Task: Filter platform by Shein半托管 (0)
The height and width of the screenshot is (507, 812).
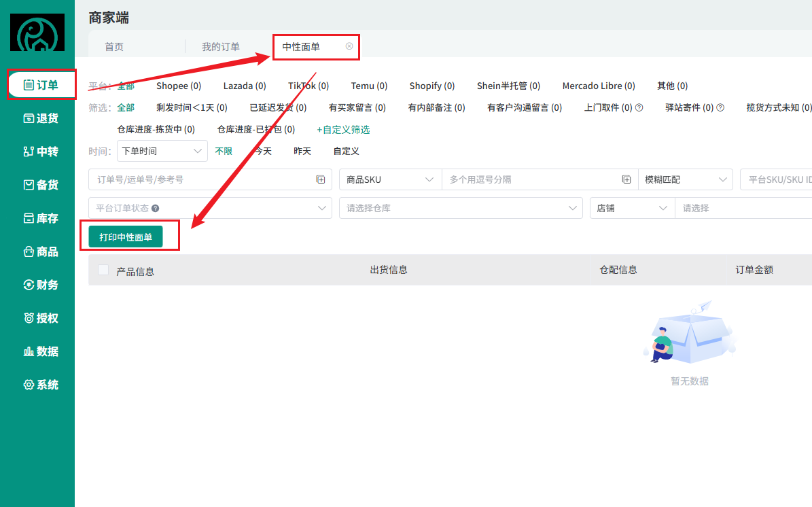Action: tap(508, 86)
